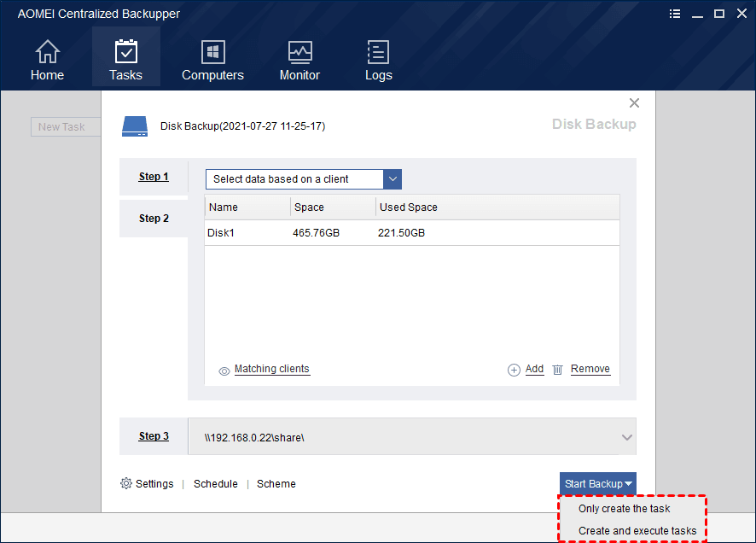
Task: Go to the Home section
Action: [47, 60]
